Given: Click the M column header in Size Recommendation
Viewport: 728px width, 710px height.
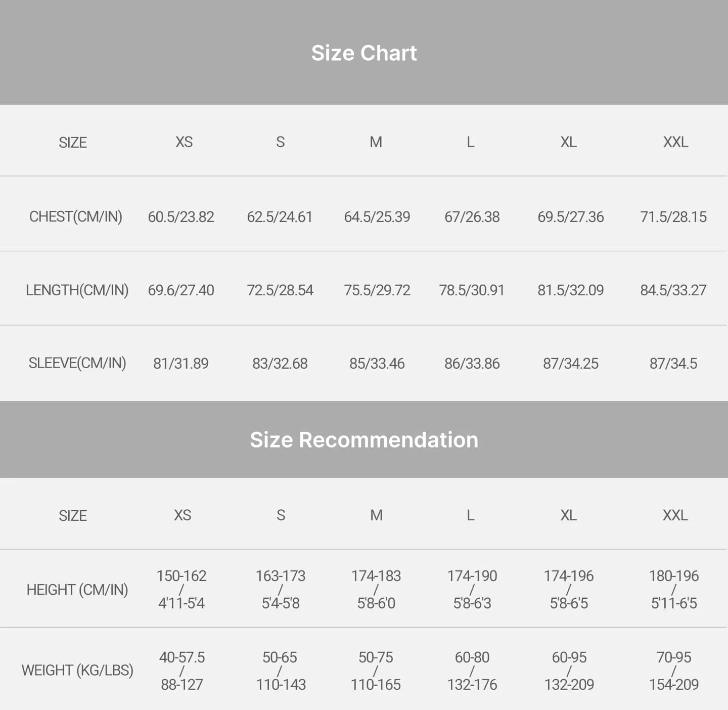Looking at the screenshot, I should pos(376,515).
